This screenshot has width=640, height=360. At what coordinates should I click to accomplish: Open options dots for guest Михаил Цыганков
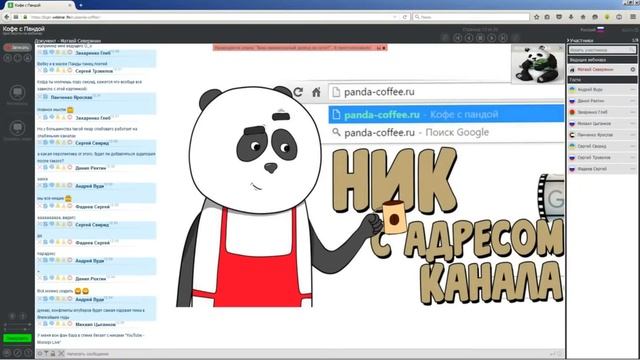(x=633, y=123)
